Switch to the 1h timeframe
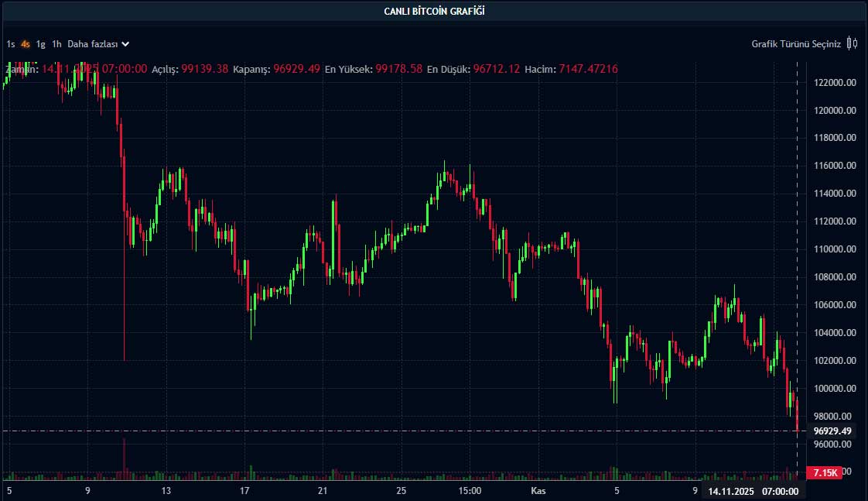This screenshot has width=868, height=501. pyautogui.click(x=55, y=44)
